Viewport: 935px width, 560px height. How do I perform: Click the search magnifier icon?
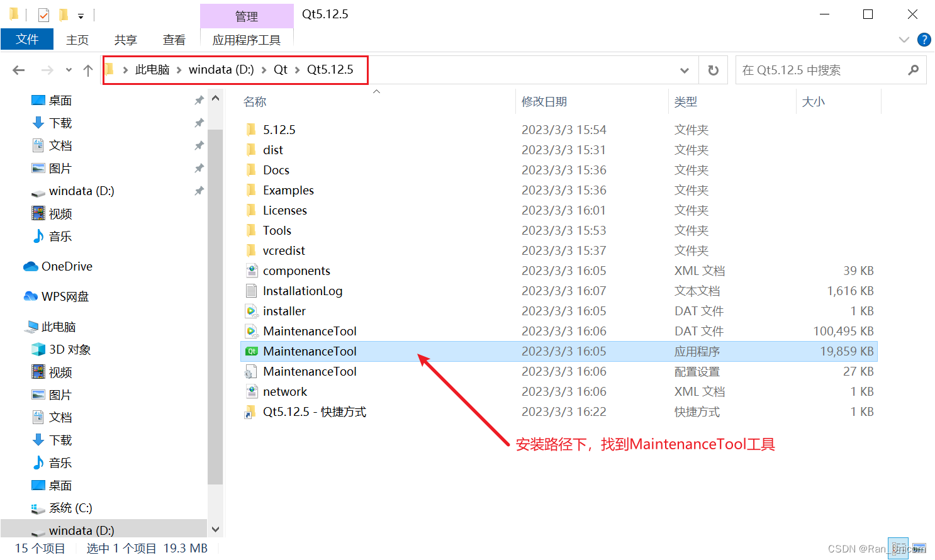tap(914, 70)
